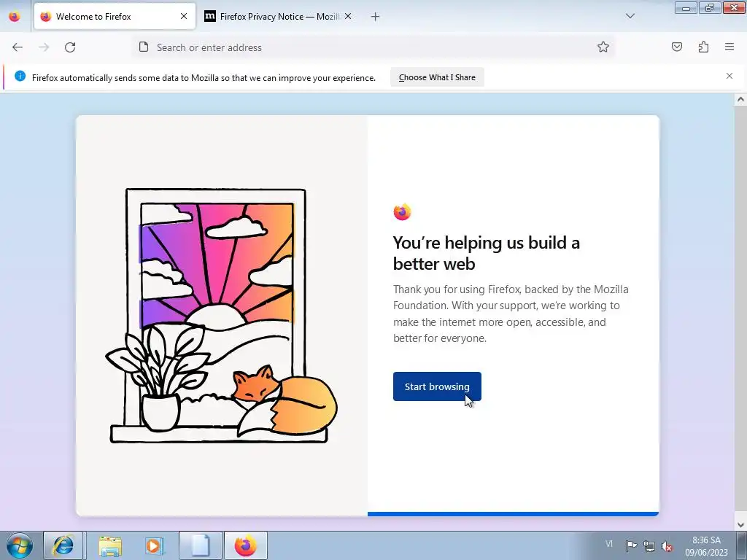
Task: Click the Start browsing button
Action: coord(437,386)
